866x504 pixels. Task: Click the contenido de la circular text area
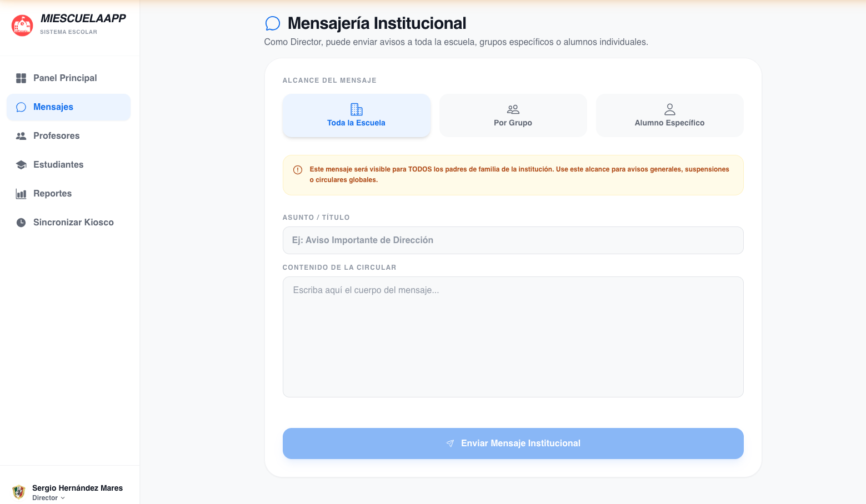(513, 336)
